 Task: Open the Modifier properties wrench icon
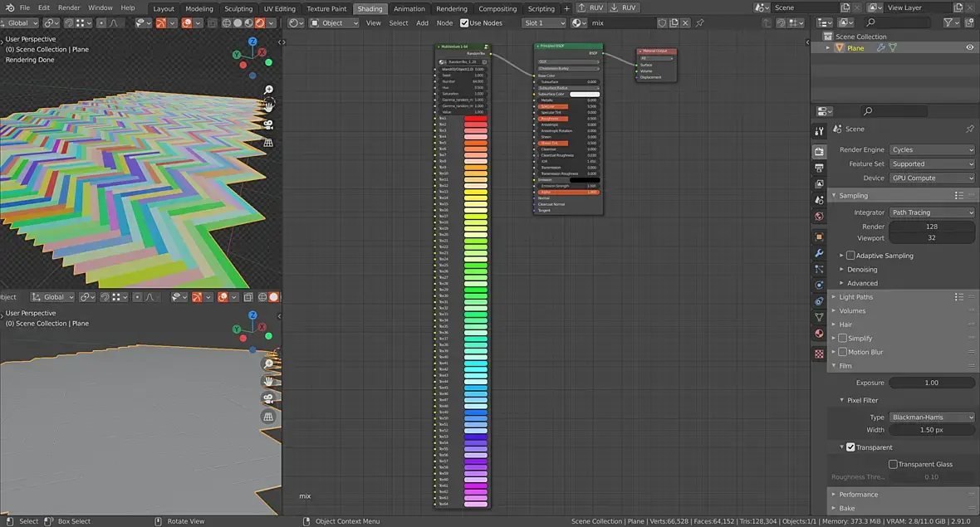(x=819, y=252)
